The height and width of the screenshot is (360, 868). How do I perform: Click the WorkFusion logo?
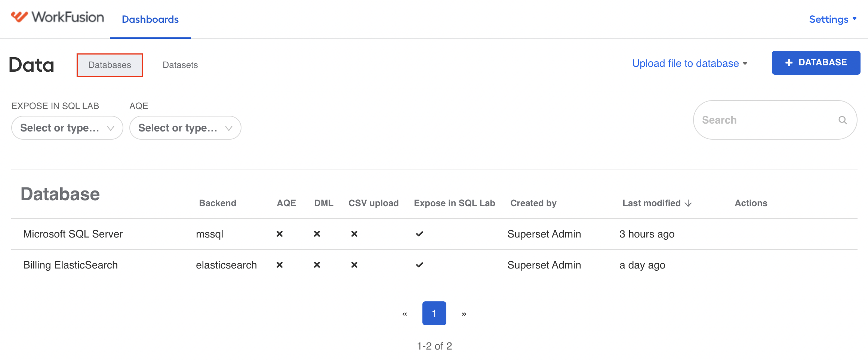click(x=57, y=17)
